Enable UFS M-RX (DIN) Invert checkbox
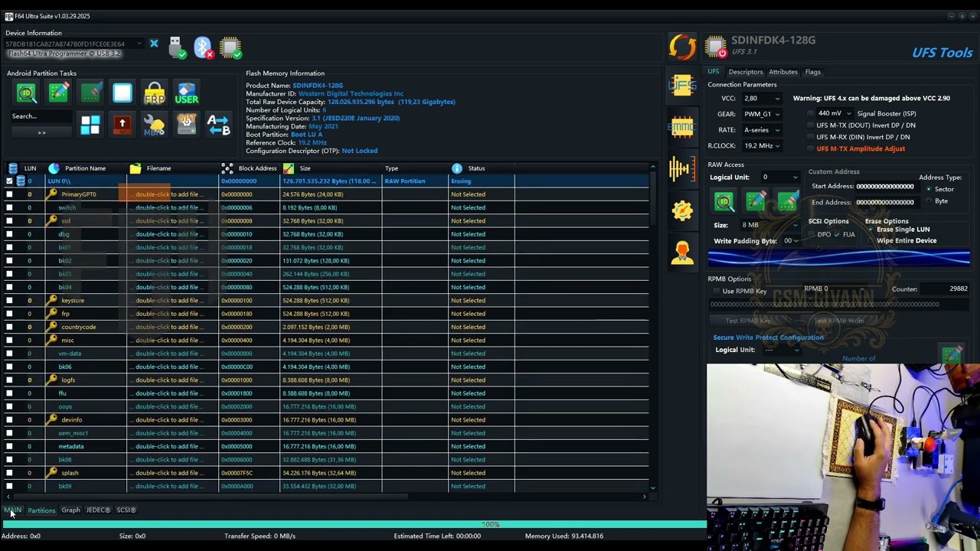Viewport: 980px width, 551px height. click(x=811, y=137)
